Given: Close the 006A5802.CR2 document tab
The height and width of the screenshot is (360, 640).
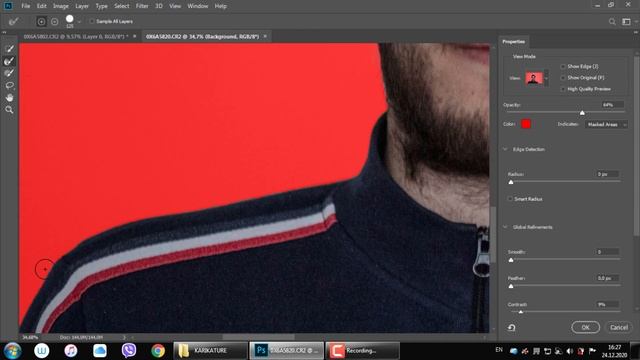Looking at the screenshot, I should point(135,36).
